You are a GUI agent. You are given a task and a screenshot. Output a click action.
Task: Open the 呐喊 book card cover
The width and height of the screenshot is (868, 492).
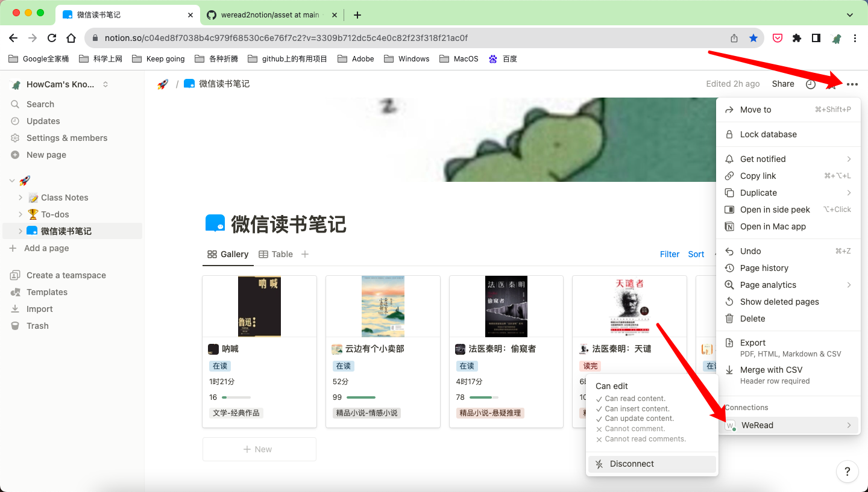(x=259, y=307)
